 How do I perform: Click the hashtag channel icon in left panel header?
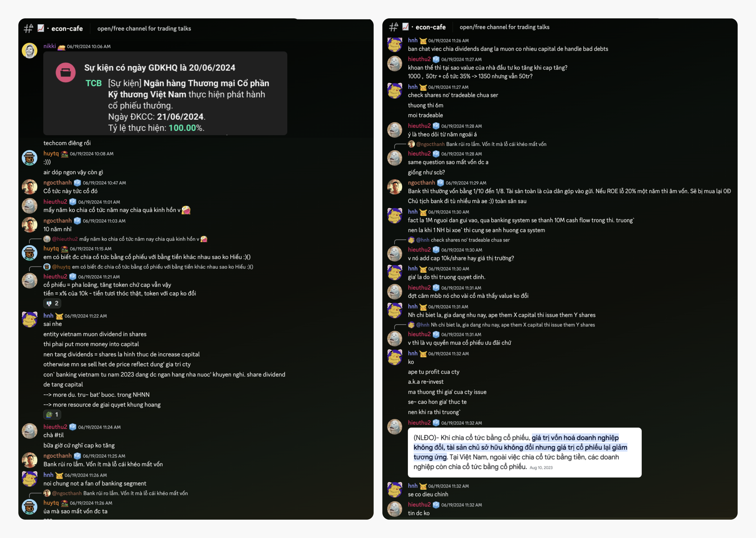click(x=28, y=28)
